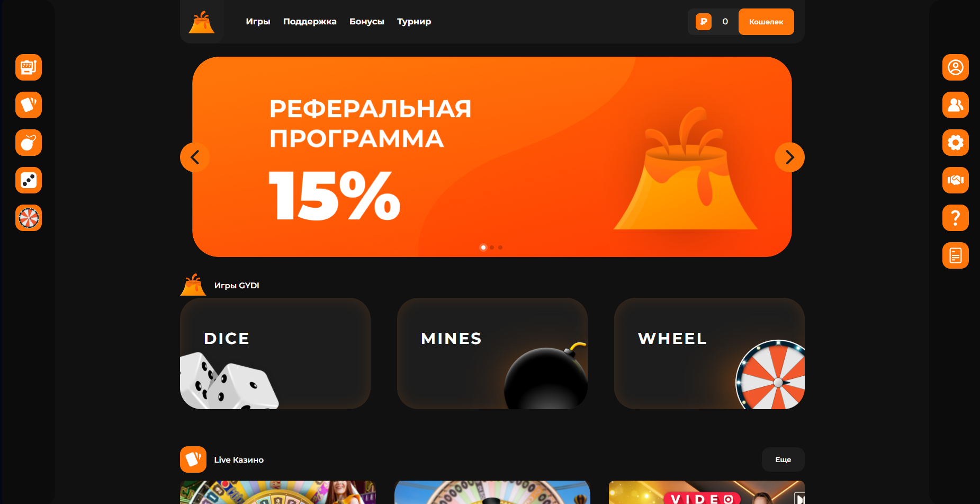
Task: Open the rules document icon
Action: click(x=956, y=255)
